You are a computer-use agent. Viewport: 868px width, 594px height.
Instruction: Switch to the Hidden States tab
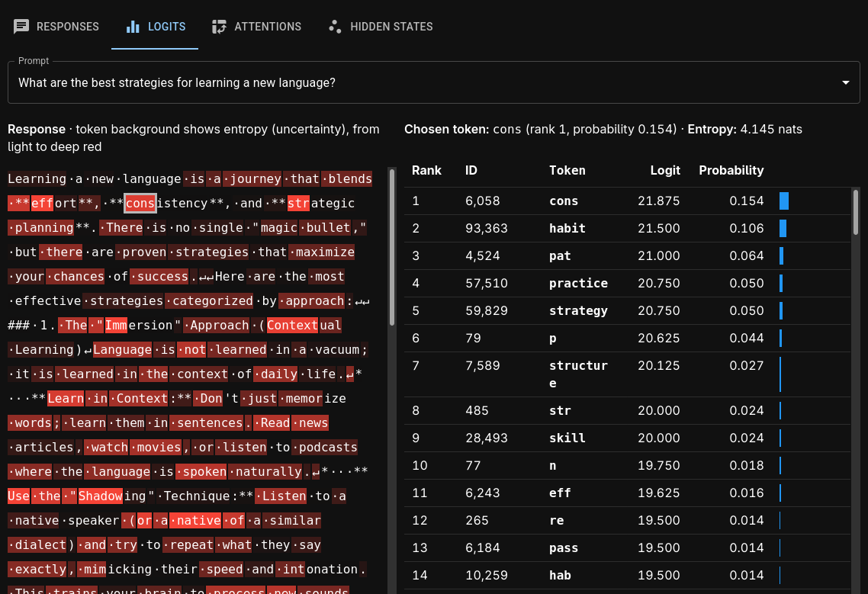click(x=381, y=27)
